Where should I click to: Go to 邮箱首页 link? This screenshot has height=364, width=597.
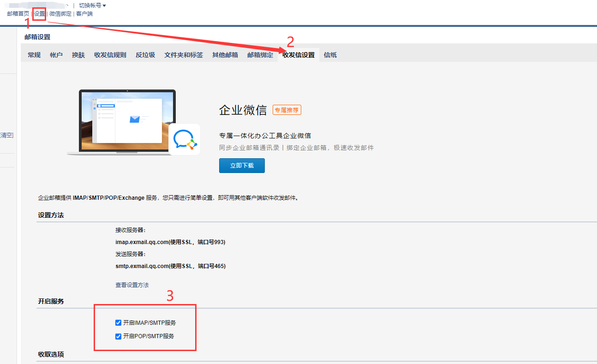click(18, 14)
